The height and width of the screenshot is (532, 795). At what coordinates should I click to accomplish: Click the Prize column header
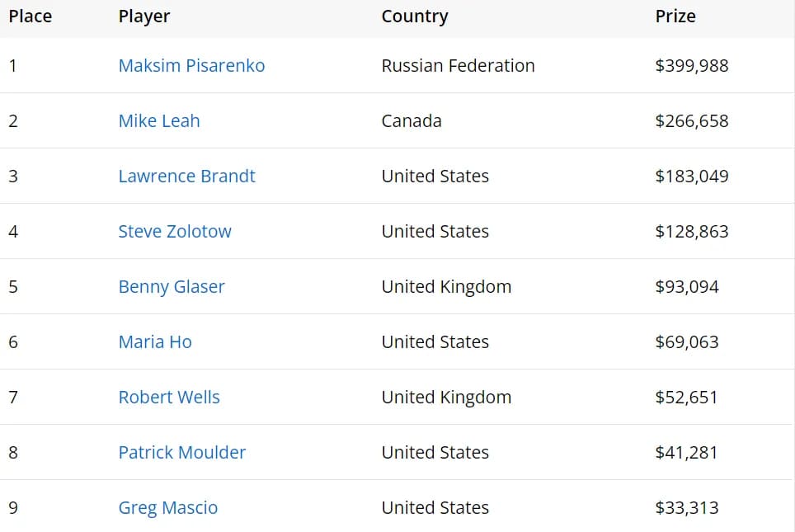pos(675,16)
